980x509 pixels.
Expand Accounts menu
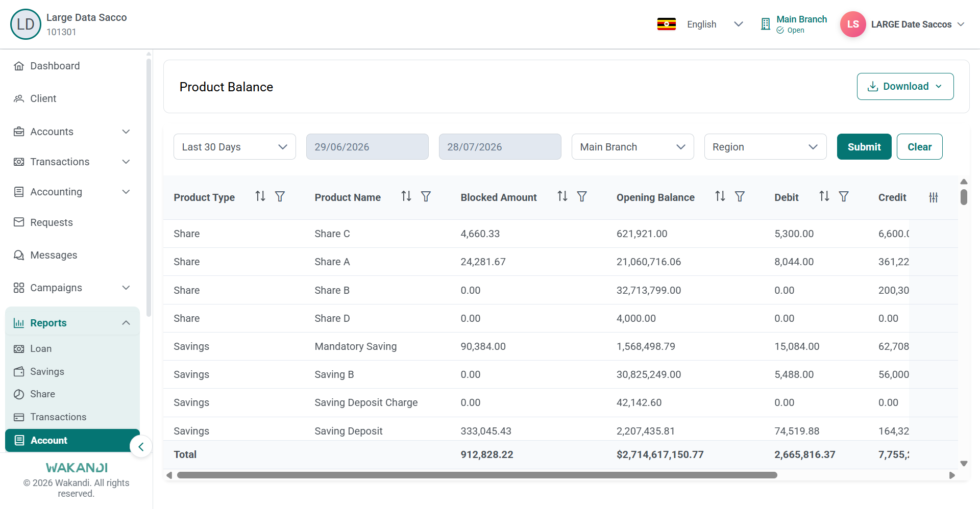coord(73,132)
